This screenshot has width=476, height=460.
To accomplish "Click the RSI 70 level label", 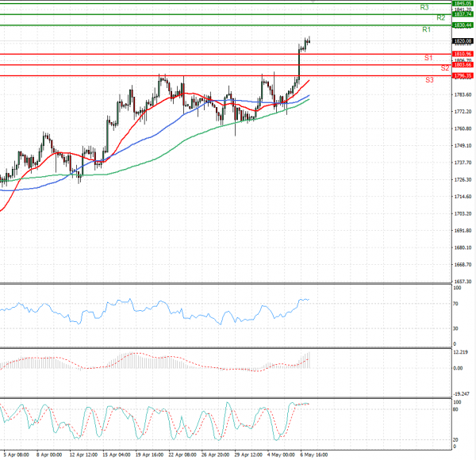I will pos(455,304).
